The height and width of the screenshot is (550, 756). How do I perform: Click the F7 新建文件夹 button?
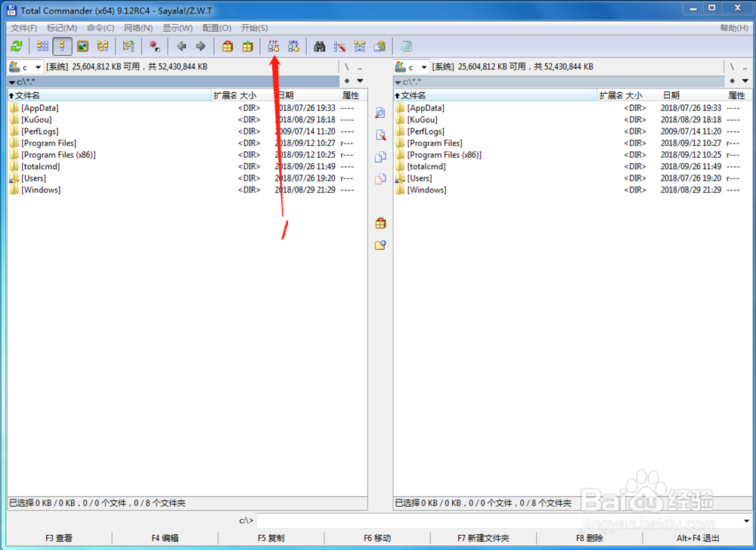click(483, 538)
